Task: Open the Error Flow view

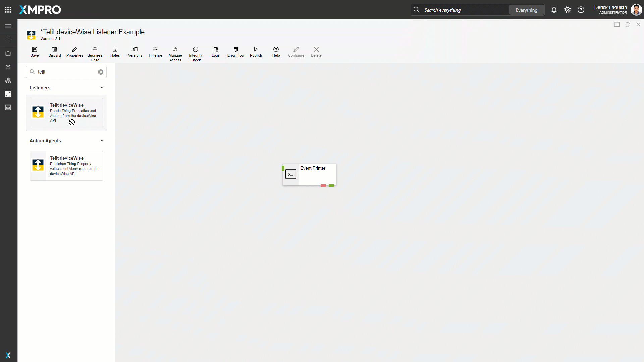Action: pos(235,52)
